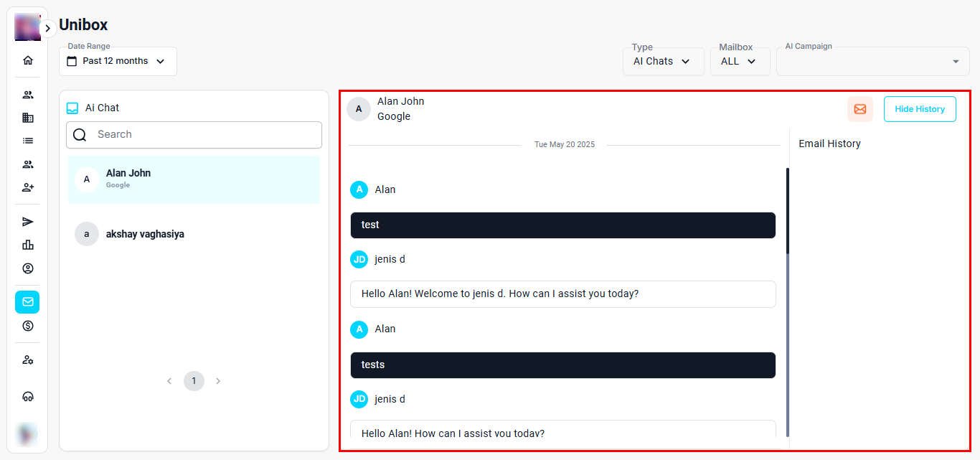The image size is (980, 460).
Task: Click the Hide History button
Action: [919, 109]
